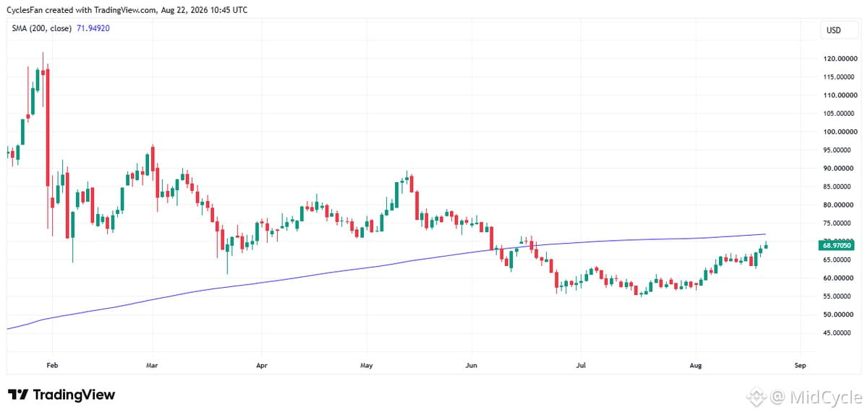Click the Aug date axis label
868x415 pixels.
pyautogui.click(x=696, y=366)
